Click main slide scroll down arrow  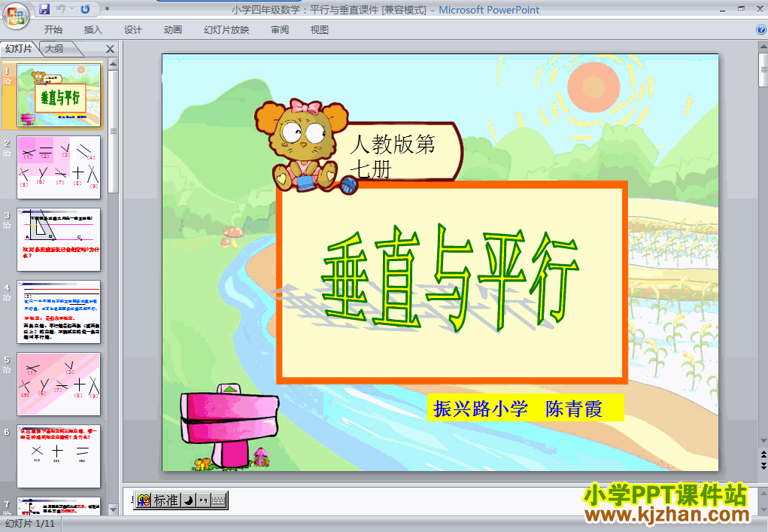(763, 441)
